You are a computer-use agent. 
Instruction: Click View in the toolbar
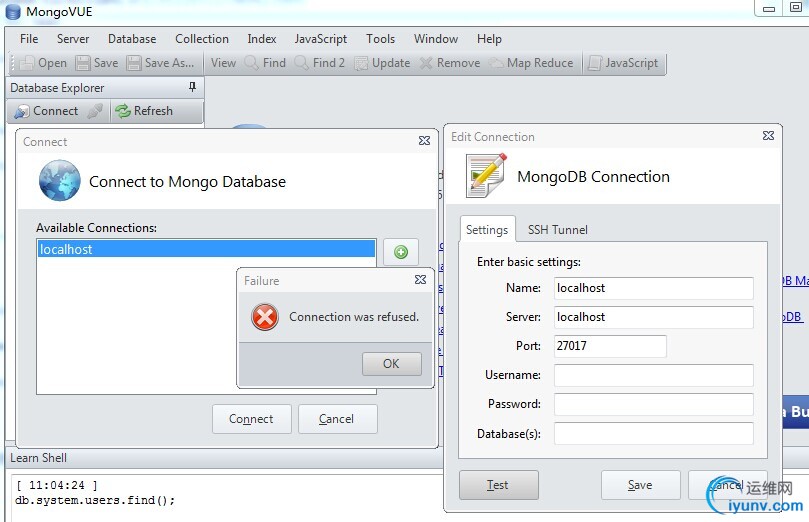223,63
